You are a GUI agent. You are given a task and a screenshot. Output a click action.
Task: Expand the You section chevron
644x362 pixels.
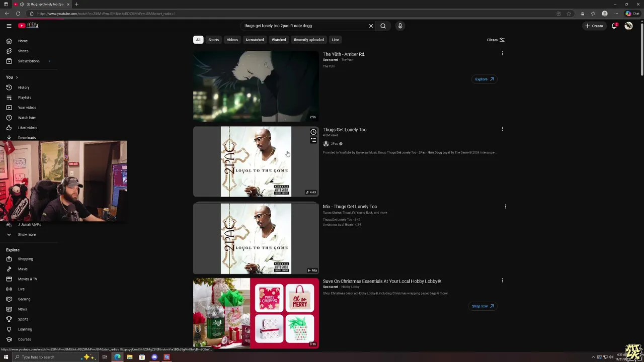coord(17,77)
